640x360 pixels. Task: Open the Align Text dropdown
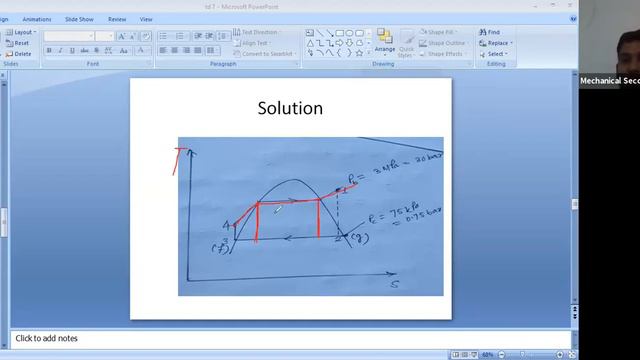(253, 43)
